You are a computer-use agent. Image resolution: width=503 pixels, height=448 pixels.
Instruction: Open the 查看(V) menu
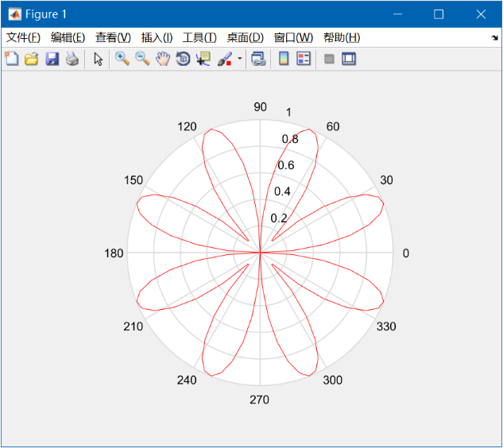[x=113, y=37]
